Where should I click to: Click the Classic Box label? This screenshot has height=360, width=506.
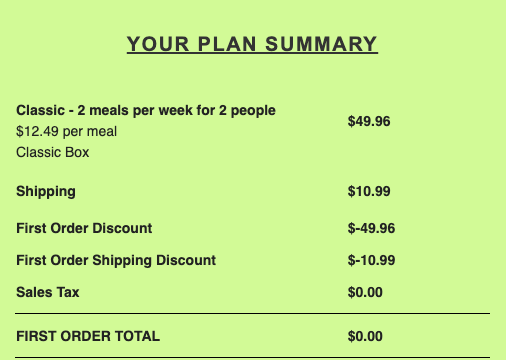tap(53, 152)
